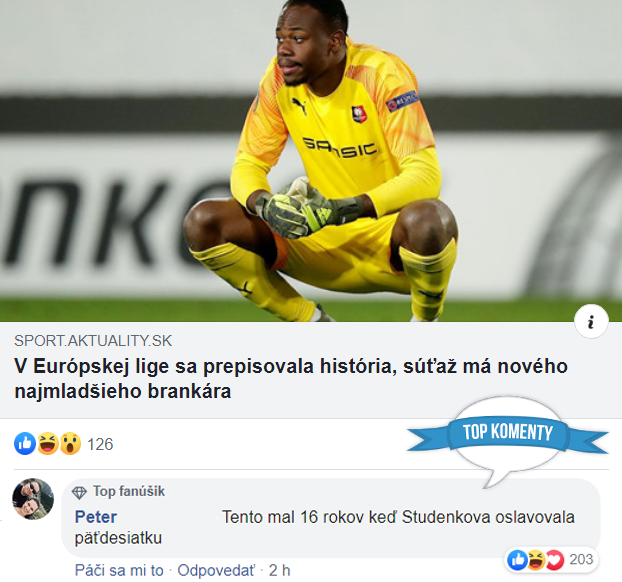Click the post's blue like reaction icon
Image resolution: width=622 pixels, height=582 pixels.
tap(25, 444)
